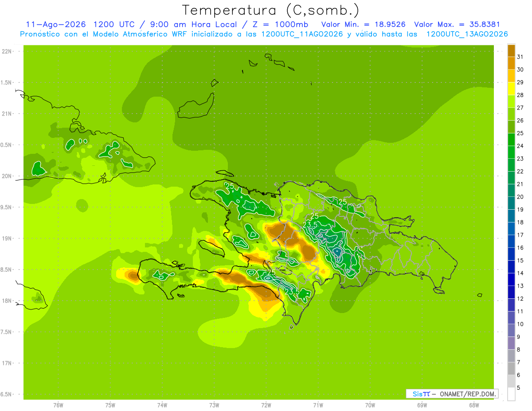
Task: Pick the purple colorbar swatch between 9 and 10
Action: coord(511,330)
